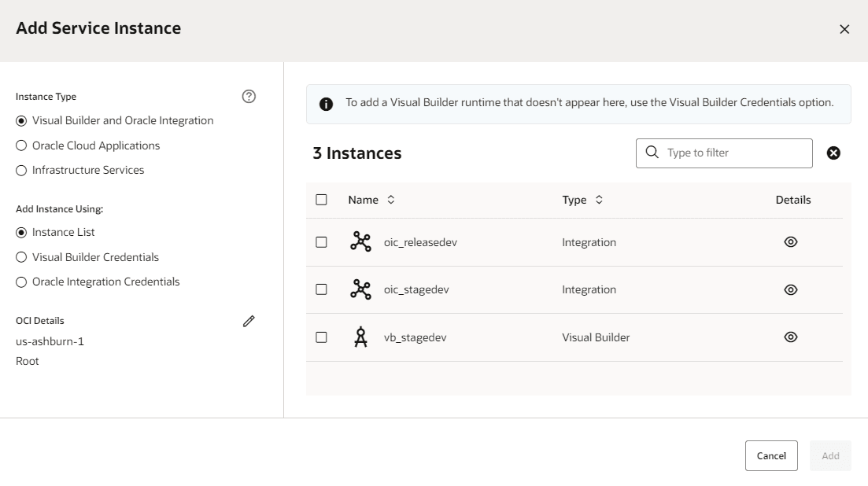This screenshot has height=486, width=868.
Task: Click the search magnifier icon
Action: coord(652,152)
